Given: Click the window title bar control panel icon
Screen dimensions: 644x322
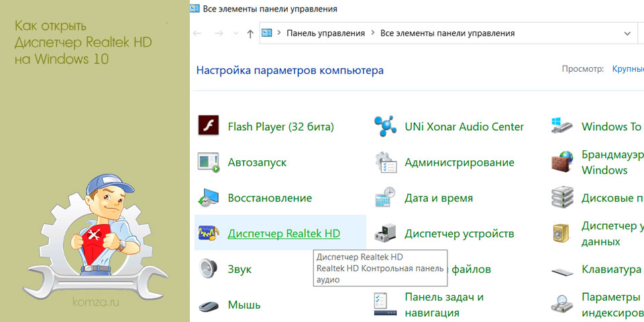Looking at the screenshot, I should [x=195, y=9].
